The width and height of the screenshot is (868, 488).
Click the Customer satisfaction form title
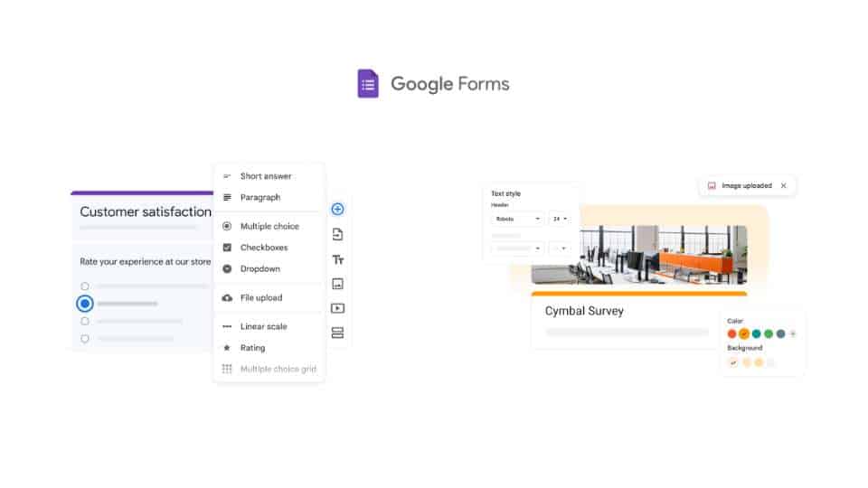pyautogui.click(x=146, y=211)
